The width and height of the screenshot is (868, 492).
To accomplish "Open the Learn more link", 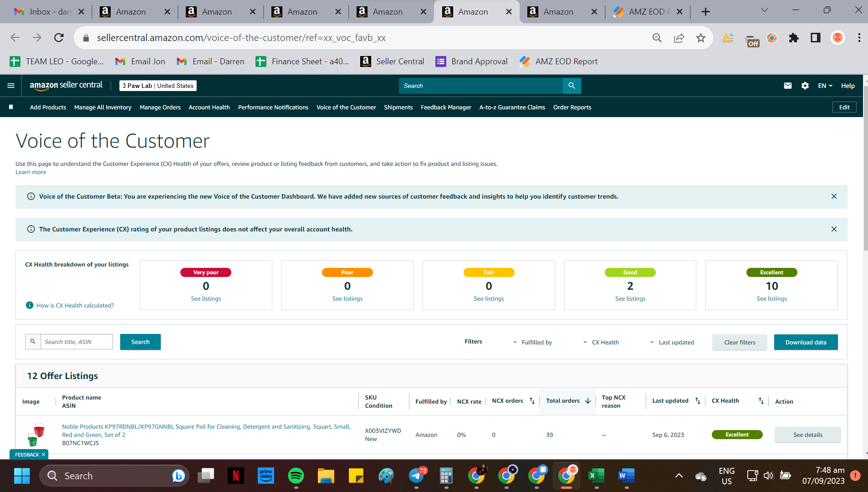I will (x=31, y=172).
